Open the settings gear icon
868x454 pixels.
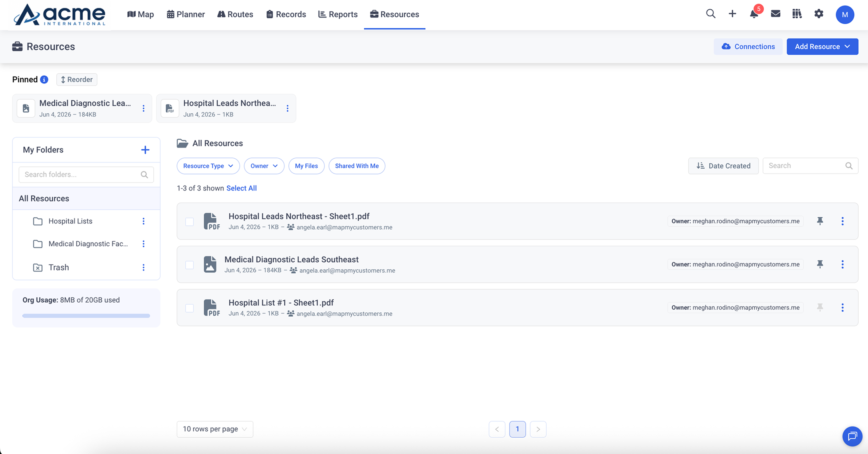[x=819, y=14]
